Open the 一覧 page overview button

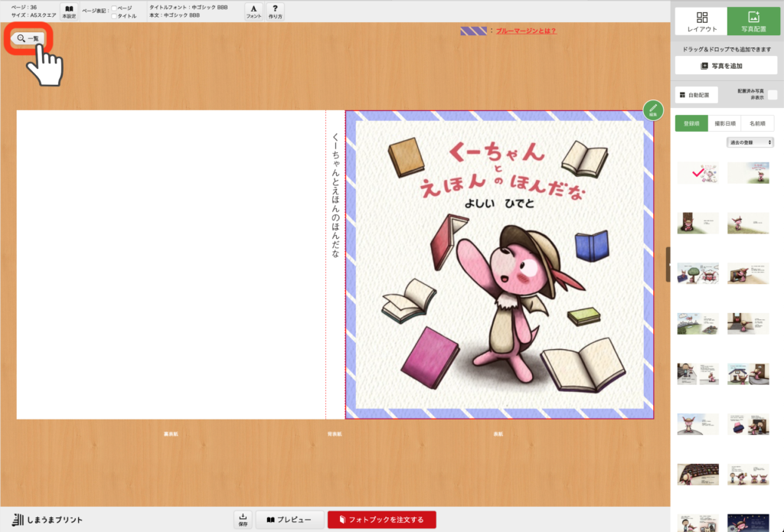click(x=28, y=38)
